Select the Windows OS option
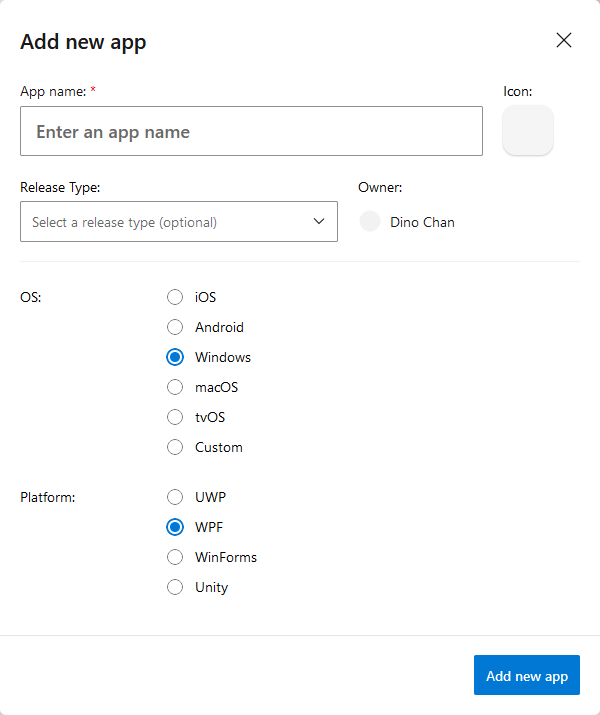 coord(175,357)
